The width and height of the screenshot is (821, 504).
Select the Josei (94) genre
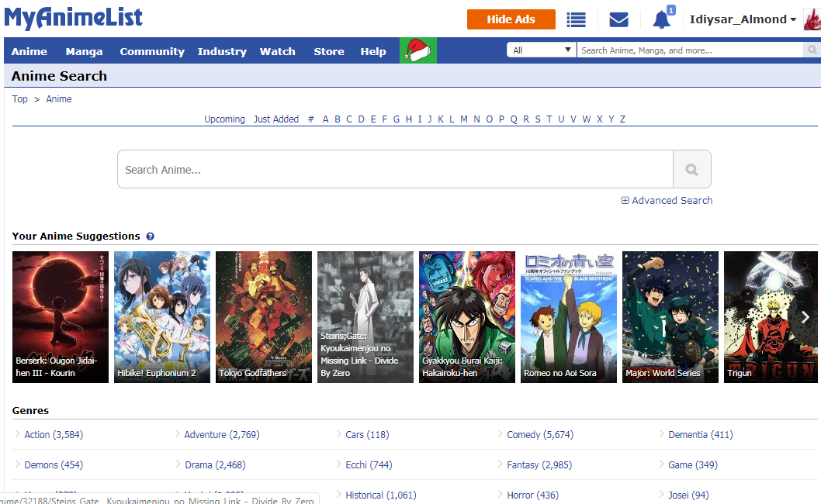tap(688, 495)
